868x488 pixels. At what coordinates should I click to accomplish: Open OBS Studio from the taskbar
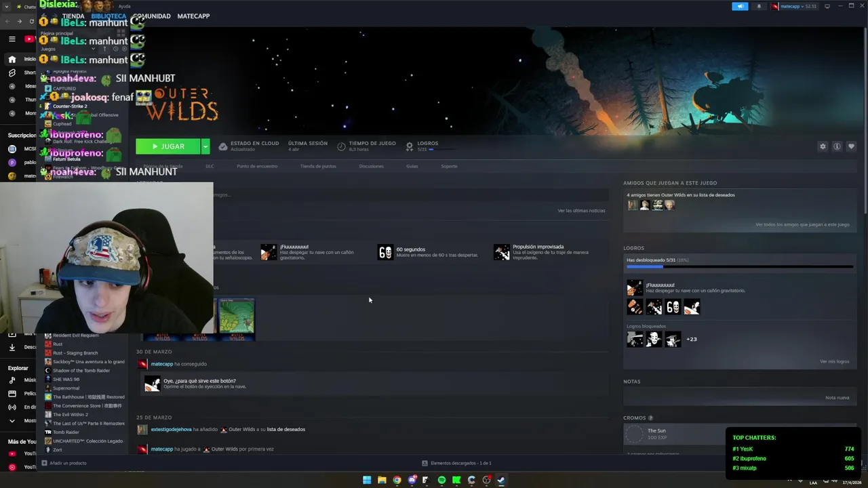[486, 480]
